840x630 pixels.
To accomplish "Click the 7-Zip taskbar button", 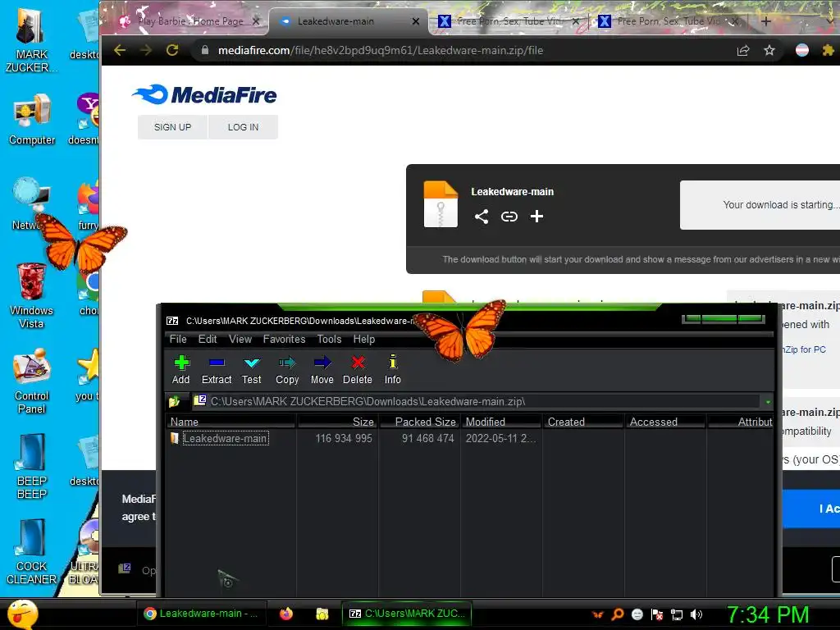I will pyautogui.click(x=407, y=614).
